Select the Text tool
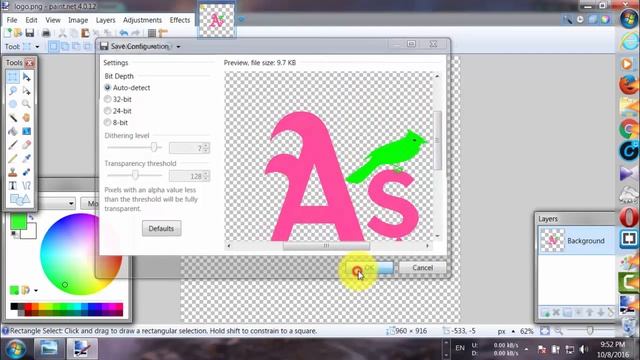This screenshot has height=360, width=640. coord(13,186)
